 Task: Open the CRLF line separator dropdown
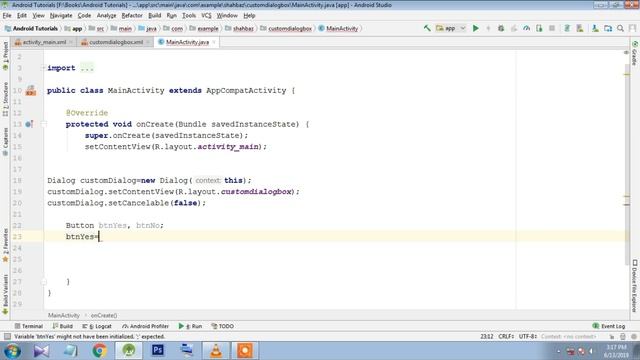pos(506,336)
